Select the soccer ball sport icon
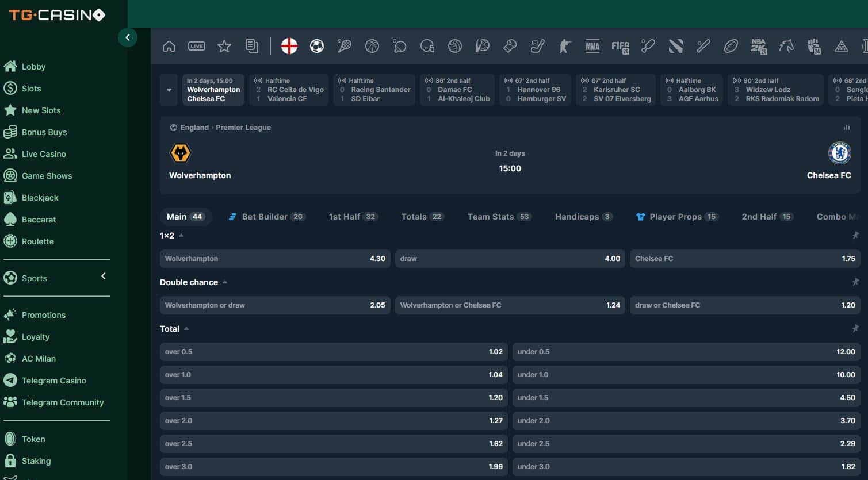868x480 pixels. (x=317, y=46)
